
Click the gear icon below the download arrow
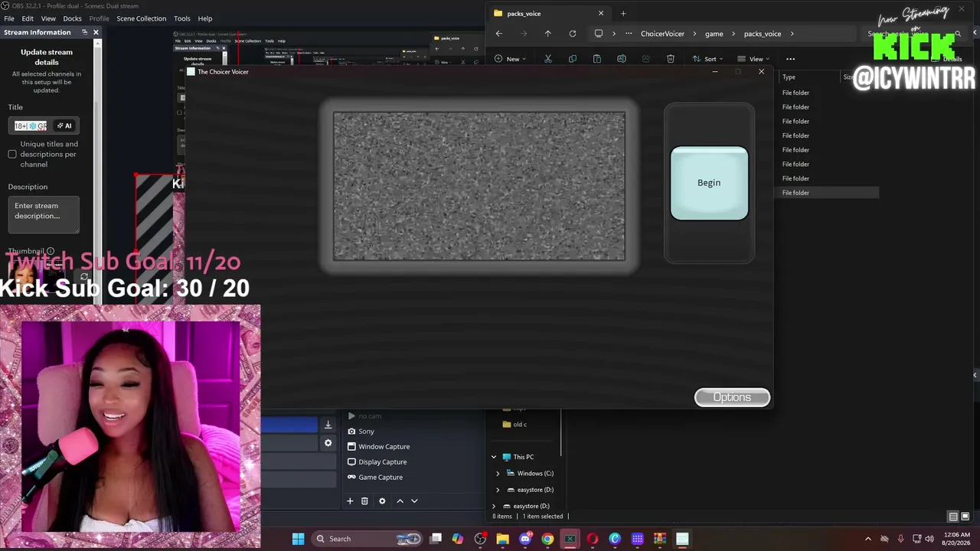coord(328,443)
